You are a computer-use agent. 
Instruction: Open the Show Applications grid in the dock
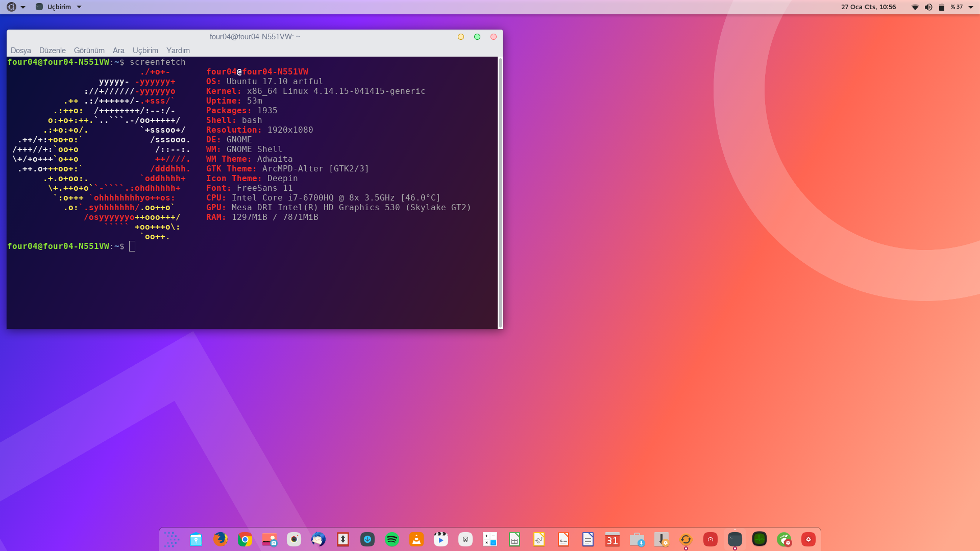coord(171,539)
